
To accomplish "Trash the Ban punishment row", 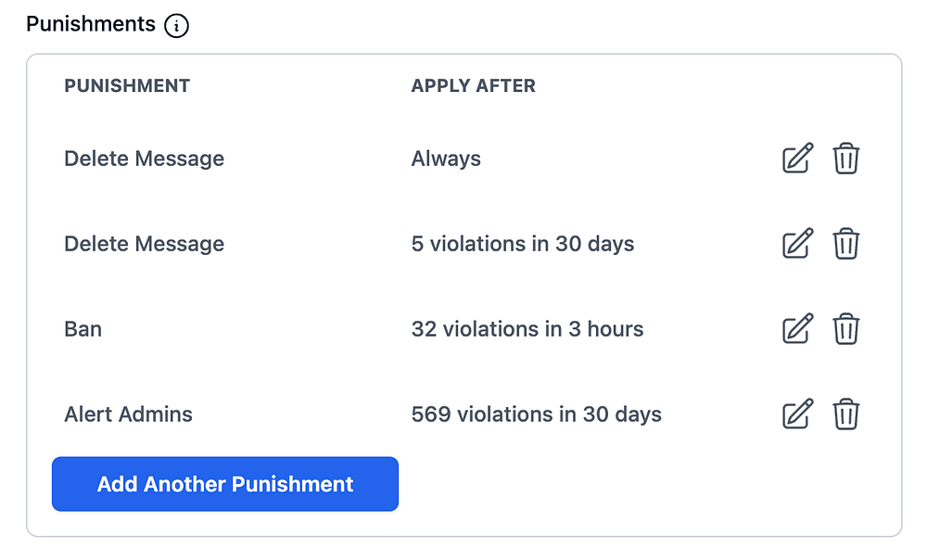I will click(845, 329).
